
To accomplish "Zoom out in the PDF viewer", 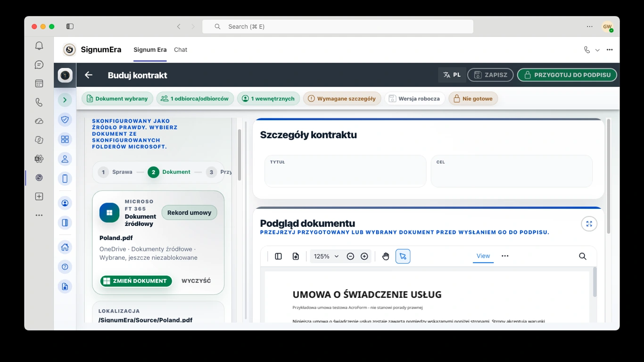I will [x=350, y=256].
